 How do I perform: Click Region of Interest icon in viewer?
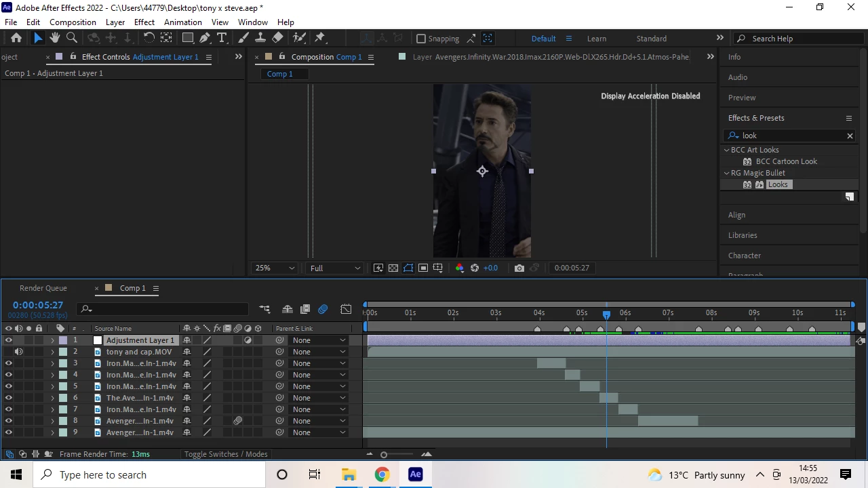click(423, 268)
